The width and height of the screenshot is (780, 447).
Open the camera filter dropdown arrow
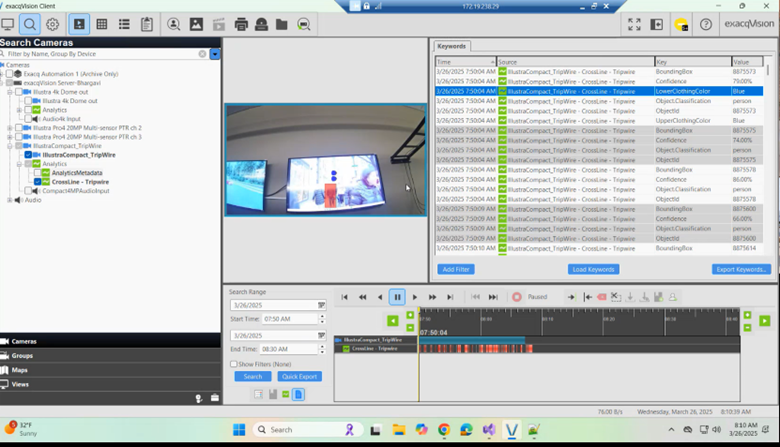pos(215,54)
